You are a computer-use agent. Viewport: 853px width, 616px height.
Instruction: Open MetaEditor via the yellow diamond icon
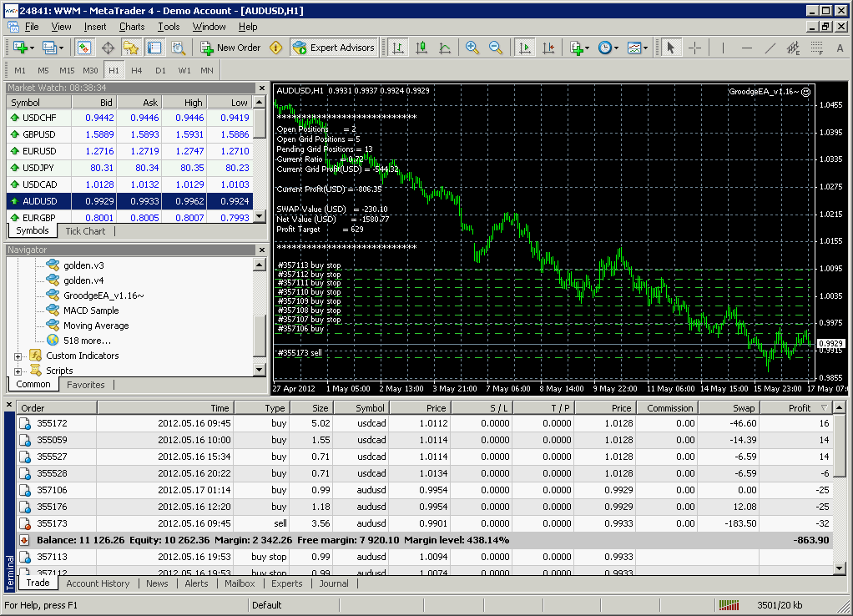click(x=275, y=48)
